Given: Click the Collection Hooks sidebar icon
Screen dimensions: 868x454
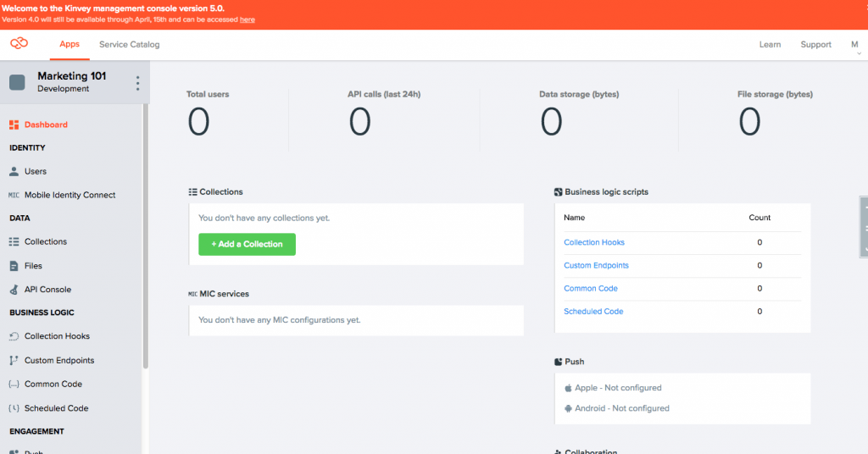Looking at the screenshot, I should click(x=14, y=336).
